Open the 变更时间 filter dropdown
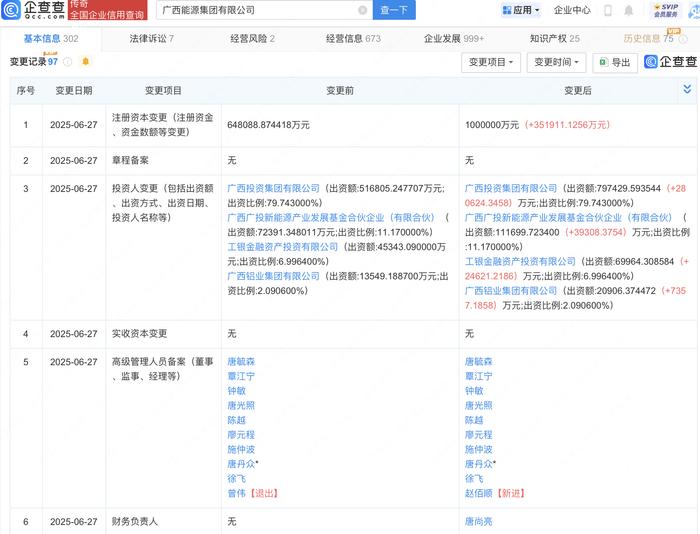The width and height of the screenshot is (700, 534). tap(556, 63)
